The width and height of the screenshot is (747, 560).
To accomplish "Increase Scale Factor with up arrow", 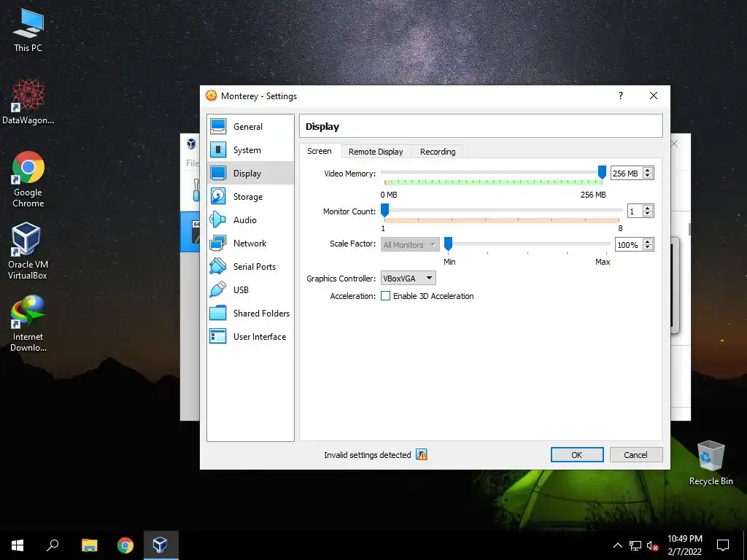I will (648, 242).
